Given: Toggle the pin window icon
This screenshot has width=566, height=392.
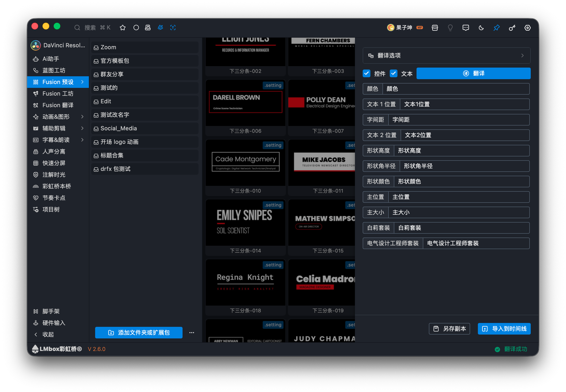Looking at the screenshot, I should (497, 28).
